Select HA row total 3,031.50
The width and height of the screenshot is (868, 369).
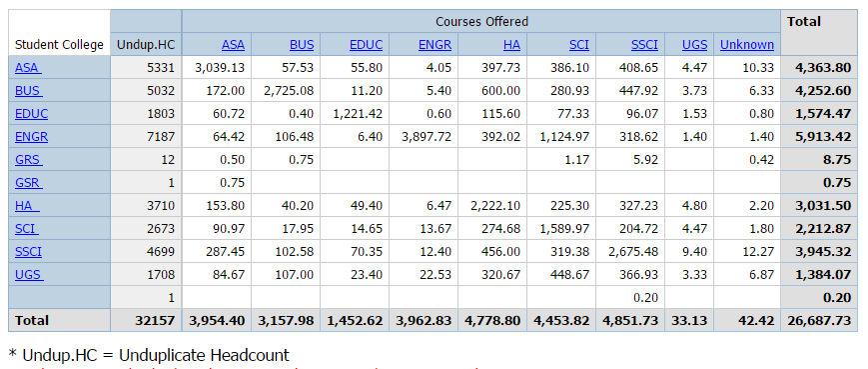point(824,206)
